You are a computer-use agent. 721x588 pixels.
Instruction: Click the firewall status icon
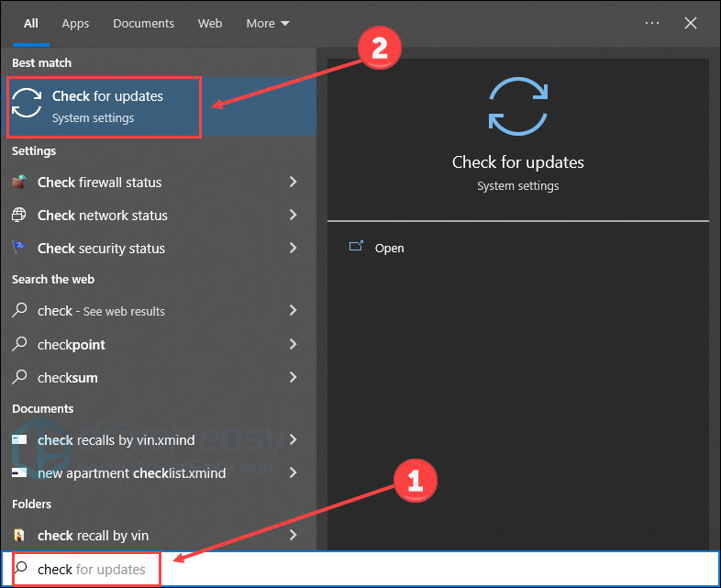[x=19, y=183]
